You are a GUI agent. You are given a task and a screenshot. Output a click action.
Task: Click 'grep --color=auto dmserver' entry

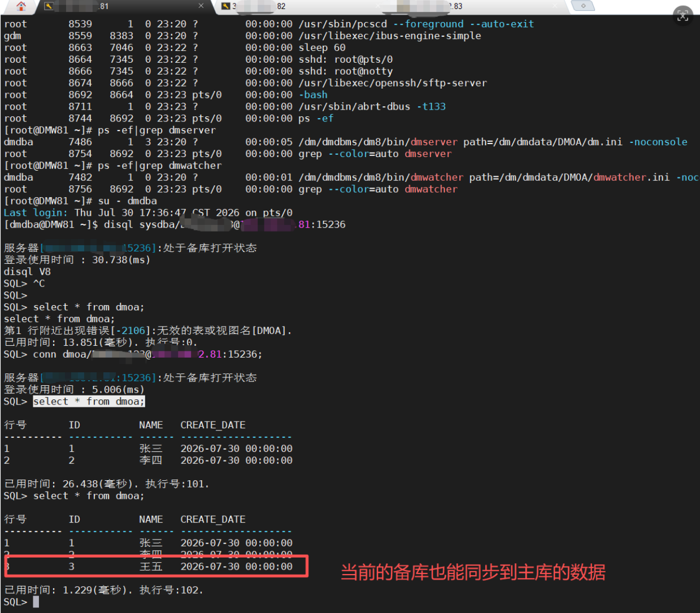(x=375, y=154)
